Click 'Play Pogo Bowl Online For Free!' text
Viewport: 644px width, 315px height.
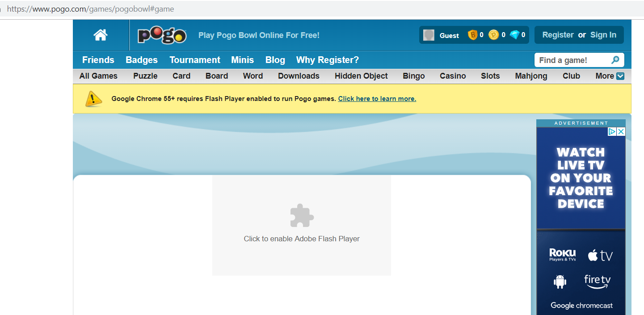click(x=259, y=35)
